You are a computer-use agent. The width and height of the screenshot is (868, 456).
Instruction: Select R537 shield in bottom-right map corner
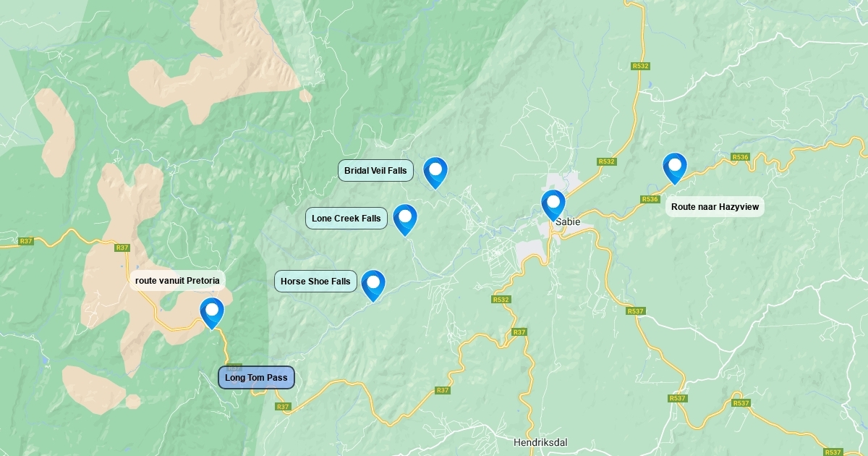(833, 452)
